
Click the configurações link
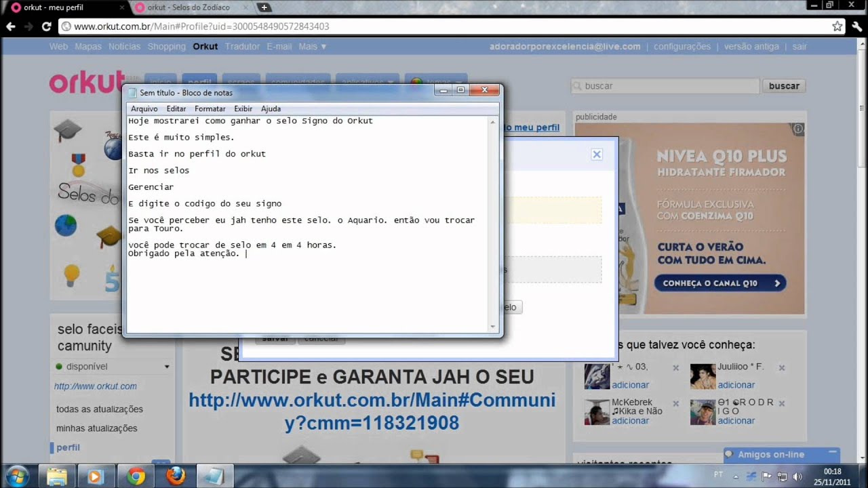[x=682, y=47]
